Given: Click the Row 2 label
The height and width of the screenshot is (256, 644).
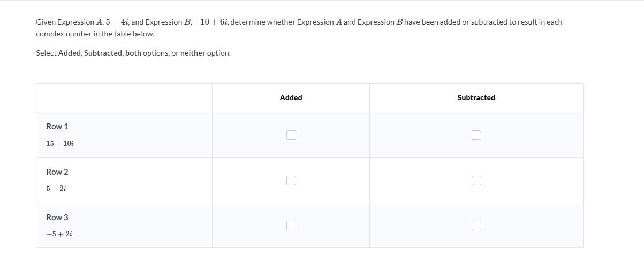Looking at the screenshot, I should tap(57, 172).
